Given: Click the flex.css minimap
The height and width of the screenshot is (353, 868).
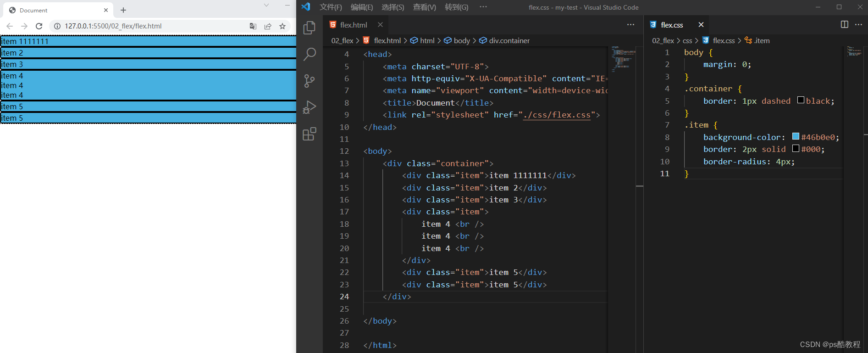Looking at the screenshot, I should coord(854,51).
